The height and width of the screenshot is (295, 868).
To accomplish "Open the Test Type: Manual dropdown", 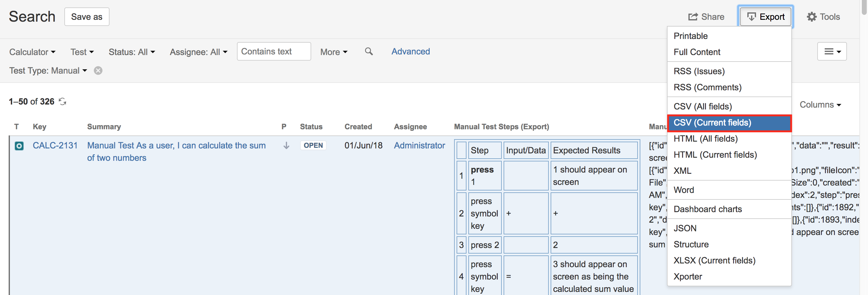I will (48, 71).
